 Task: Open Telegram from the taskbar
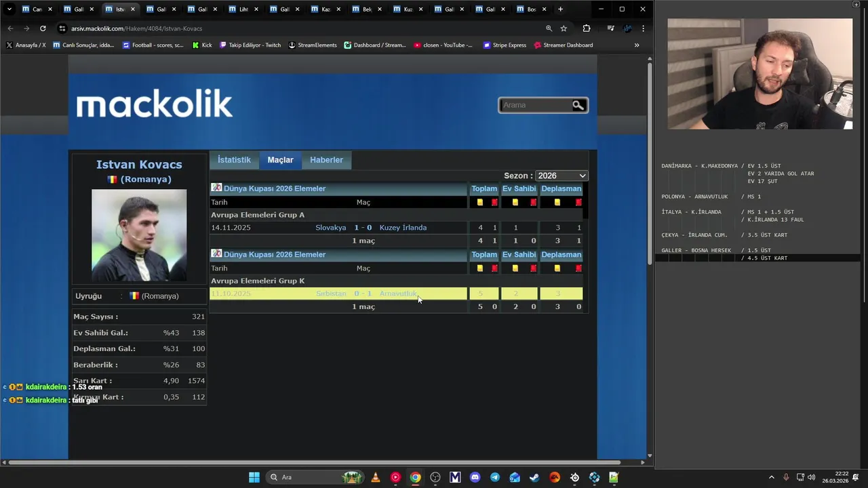(495, 477)
